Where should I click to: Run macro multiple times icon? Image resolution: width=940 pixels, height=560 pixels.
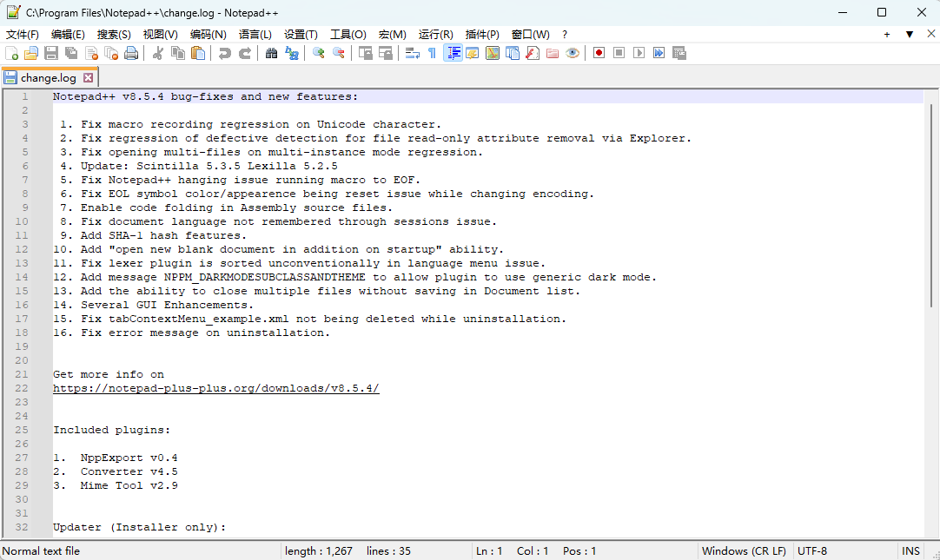tap(659, 53)
